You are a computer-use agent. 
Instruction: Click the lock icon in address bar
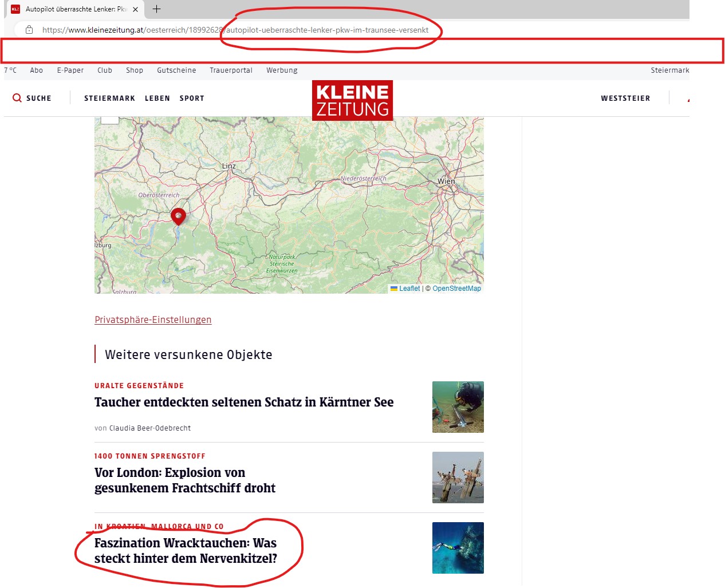point(29,30)
